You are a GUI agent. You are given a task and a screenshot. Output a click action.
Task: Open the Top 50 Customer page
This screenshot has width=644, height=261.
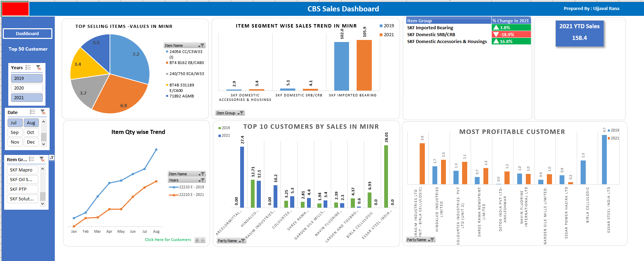click(x=28, y=49)
